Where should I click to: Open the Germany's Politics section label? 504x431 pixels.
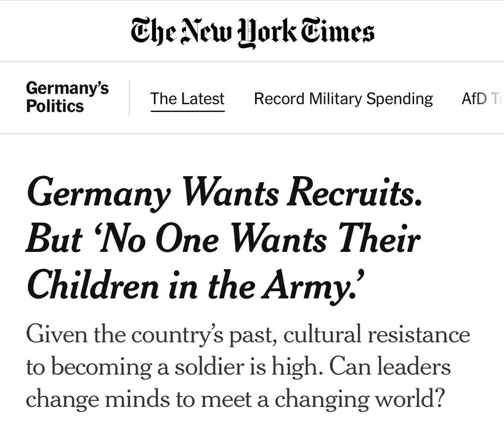tap(67, 97)
